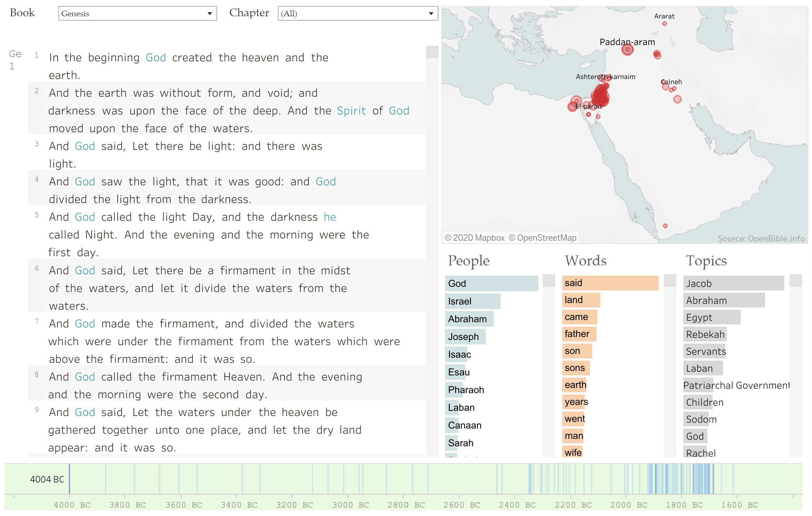Click the 'God' hyperlink in verse 1
Image resolution: width=812 pixels, height=516 pixels.
[156, 58]
